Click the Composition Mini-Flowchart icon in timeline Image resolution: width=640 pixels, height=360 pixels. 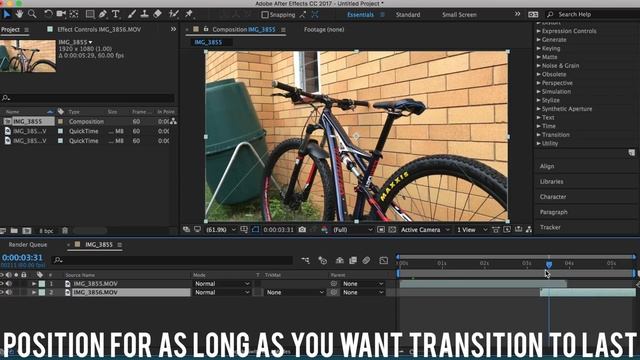pos(305,260)
